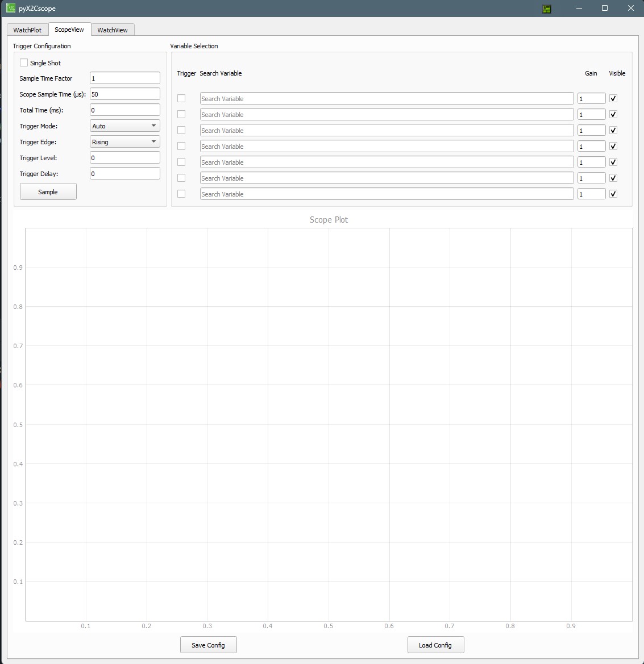Click the third Search Variable field
This screenshot has height=664, width=644.
pyautogui.click(x=387, y=130)
